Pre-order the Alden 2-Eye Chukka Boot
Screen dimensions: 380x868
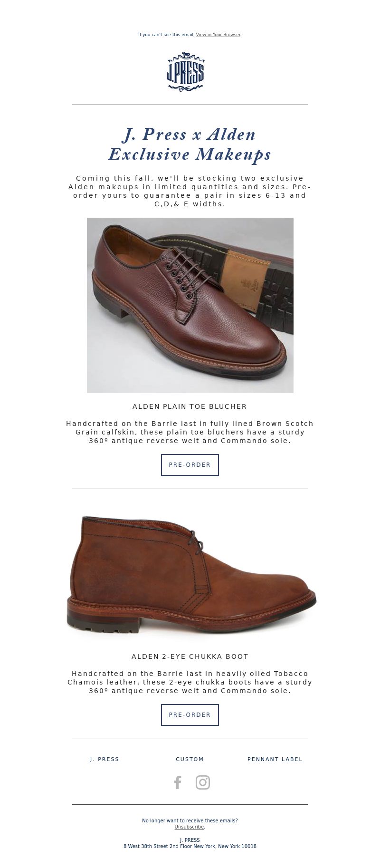[x=190, y=715]
